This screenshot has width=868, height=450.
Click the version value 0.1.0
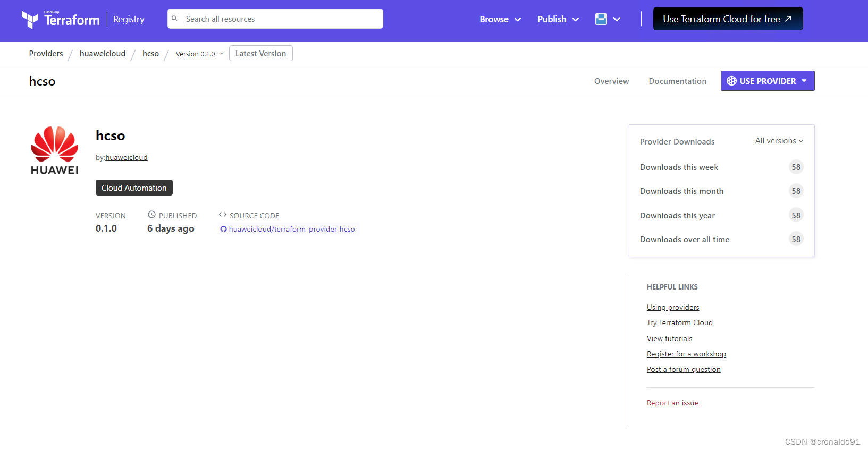tap(106, 228)
